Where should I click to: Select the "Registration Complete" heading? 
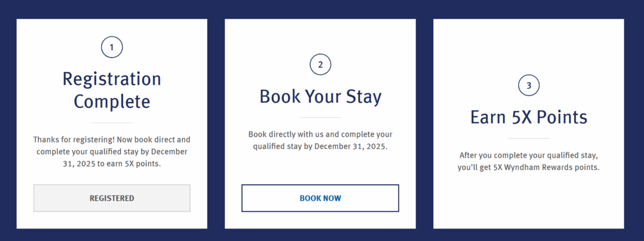[x=112, y=90]
